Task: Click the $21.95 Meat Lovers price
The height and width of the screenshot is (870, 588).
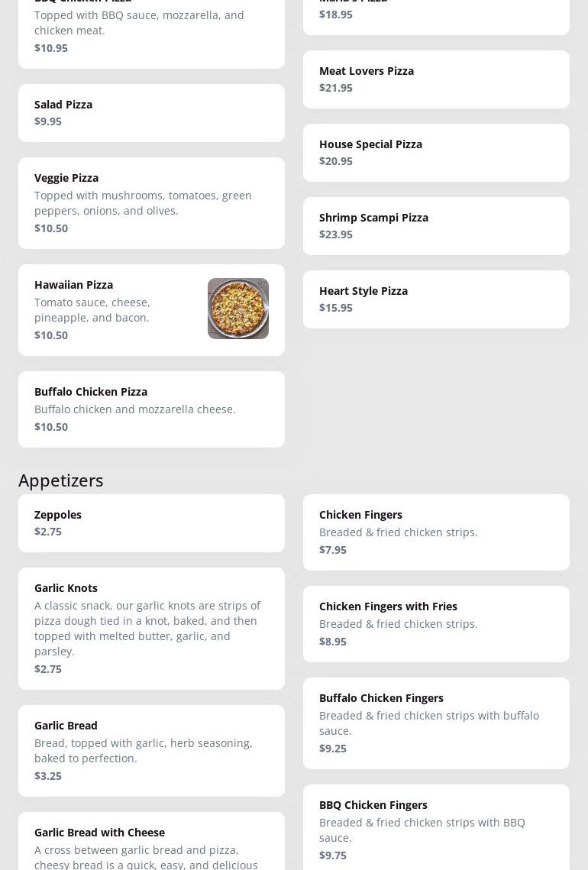Action: pyautogui.click(x=336, y=88)
